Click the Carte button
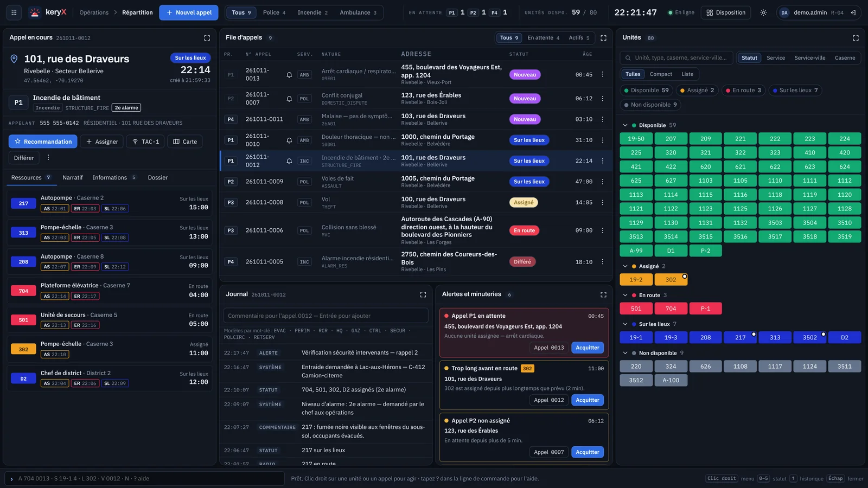This screenshot has width=868, height=488. (185, 142)
